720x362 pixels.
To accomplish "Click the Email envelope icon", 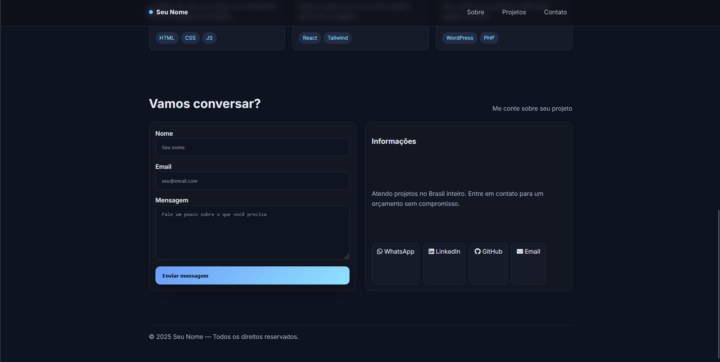I will click(x=520, y=251).
